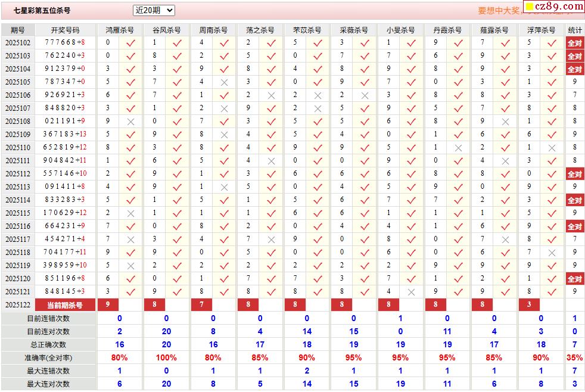Click the 最大连错次数 row label
This screenshot has width=585, height=392.
(48, 371)
